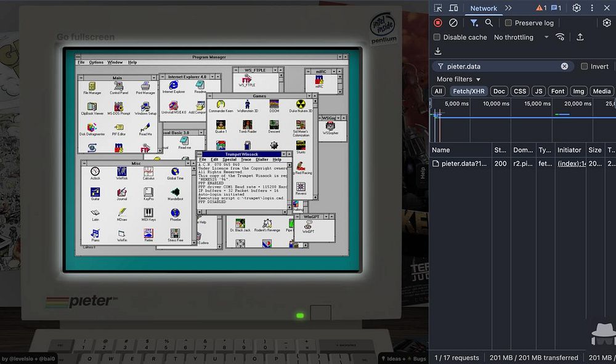Image resolution: width=616 pixels, height=364 pixels.
Task: Open the Dialler menu in Trumpet Winsock
Action: tap(262, 160)
